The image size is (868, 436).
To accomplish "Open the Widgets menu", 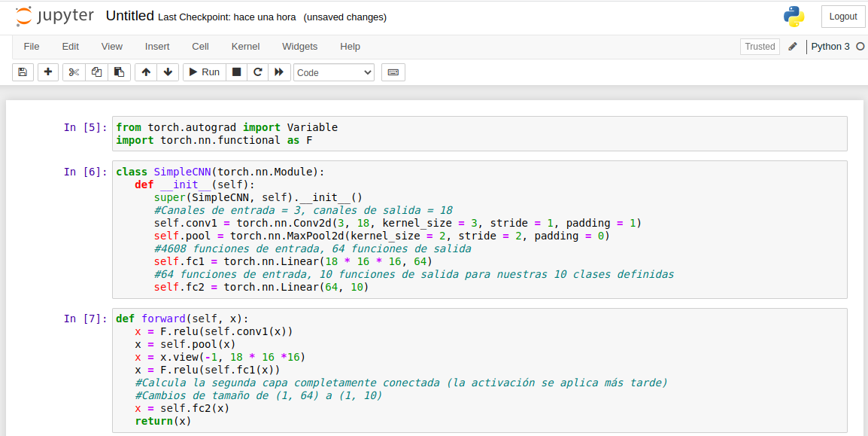I will click(299, 47).
